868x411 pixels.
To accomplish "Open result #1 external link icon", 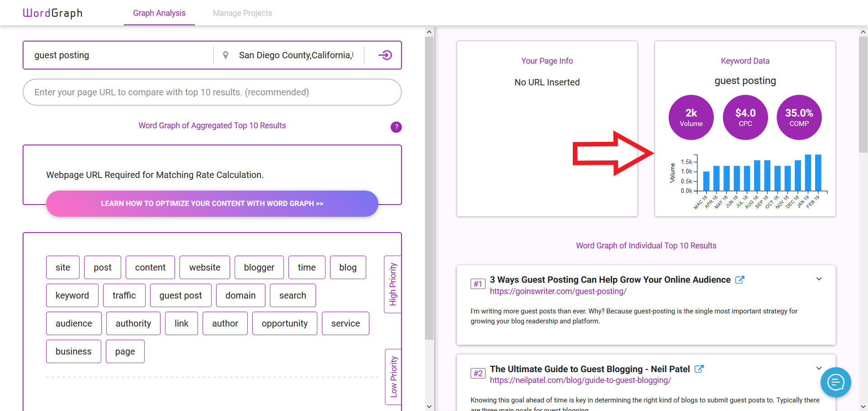I will (740, 280).
